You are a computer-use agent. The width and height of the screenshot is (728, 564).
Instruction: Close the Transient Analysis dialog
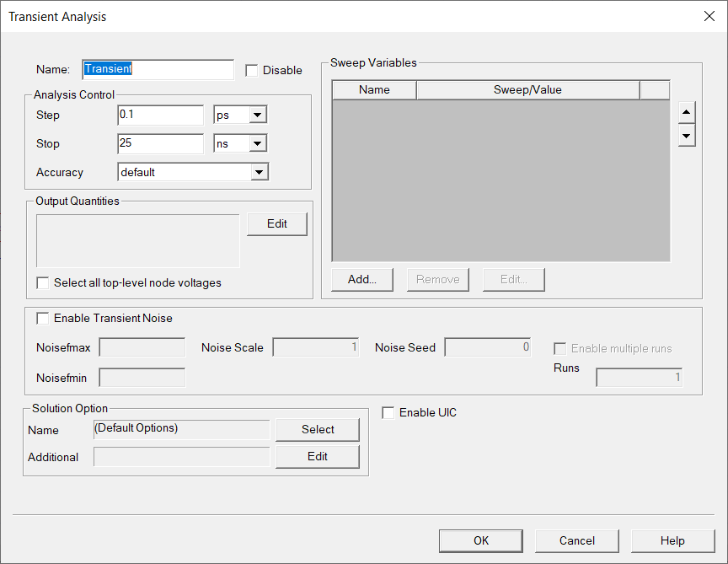pos(709,16)
